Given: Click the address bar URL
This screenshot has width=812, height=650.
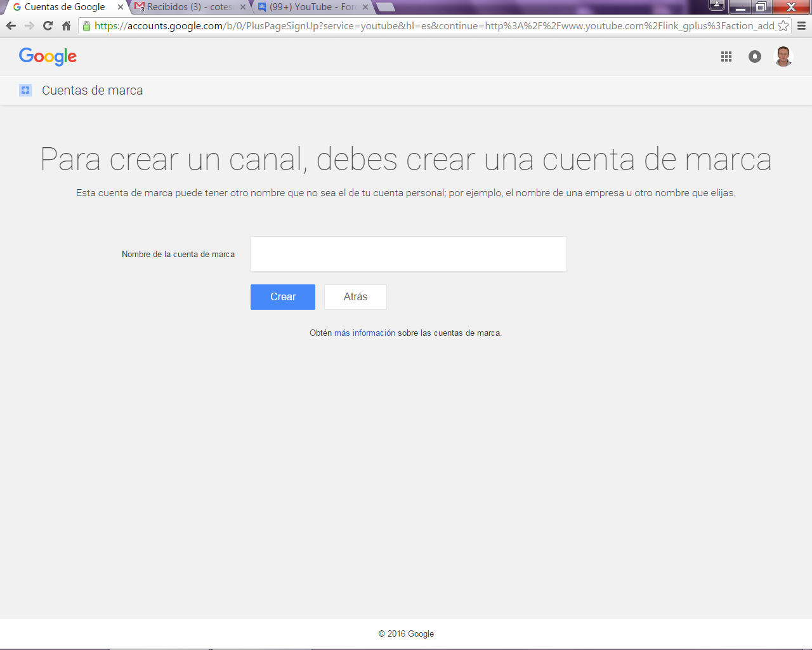Looking at the screenshot, I should [x=435, y=26].
